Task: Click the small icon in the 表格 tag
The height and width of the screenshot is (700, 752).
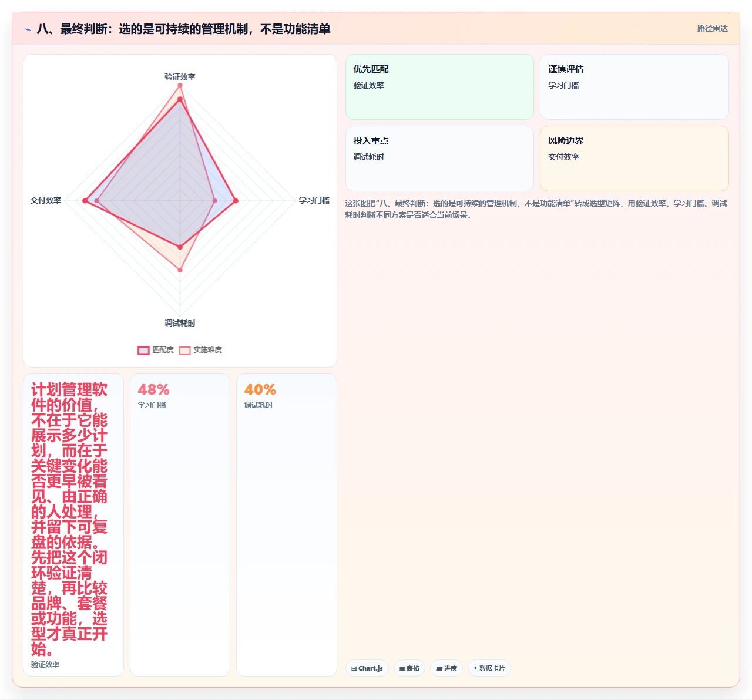Action: [x=402, y=668]
